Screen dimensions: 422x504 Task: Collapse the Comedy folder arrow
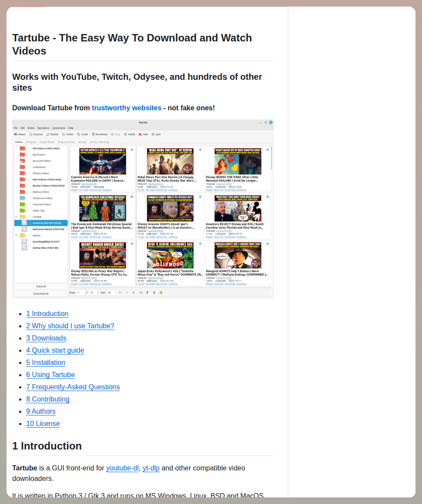tap(17, 217)
